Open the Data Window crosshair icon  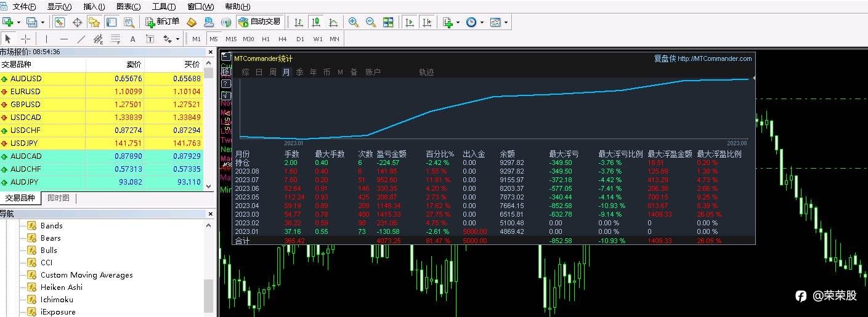77,22
